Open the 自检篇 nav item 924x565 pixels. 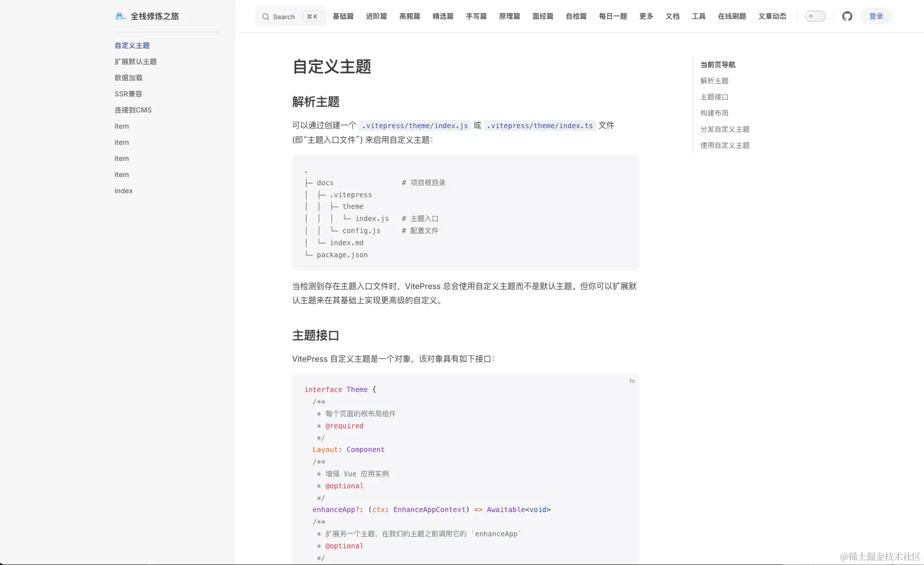tap(576, 16)
